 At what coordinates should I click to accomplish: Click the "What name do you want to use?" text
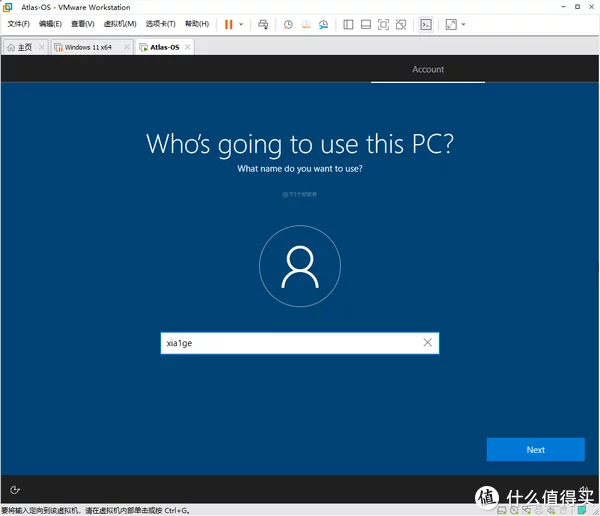pyautogui.click(x=300, y=169)
